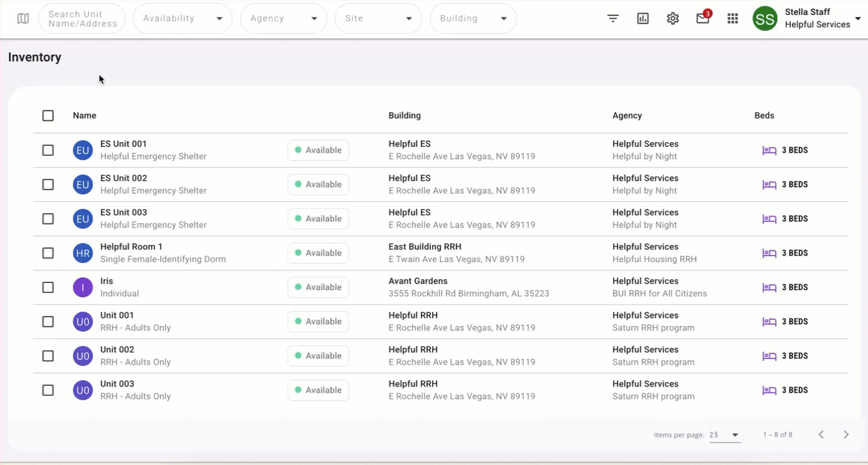This screenshot has height=465, width=868.
Task: Click the SS user avatar
Action: coord(765,19)
